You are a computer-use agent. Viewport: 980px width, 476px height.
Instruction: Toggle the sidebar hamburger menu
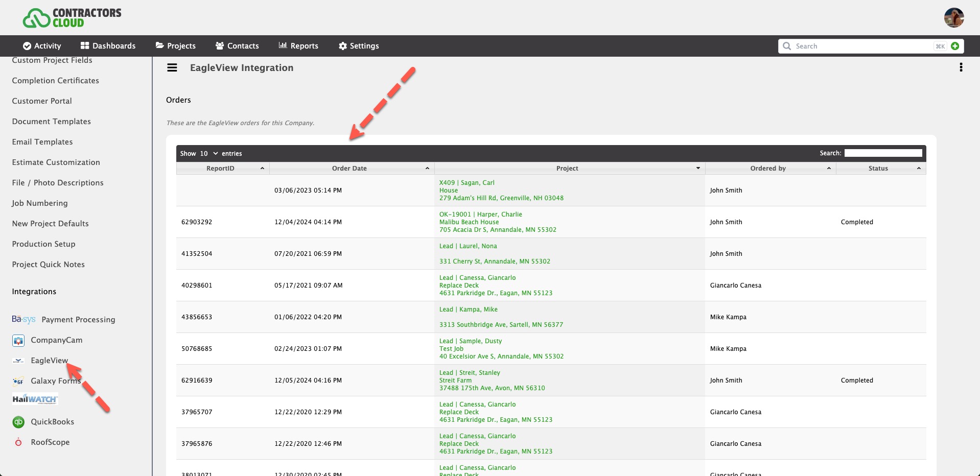[x=172, y=67]
